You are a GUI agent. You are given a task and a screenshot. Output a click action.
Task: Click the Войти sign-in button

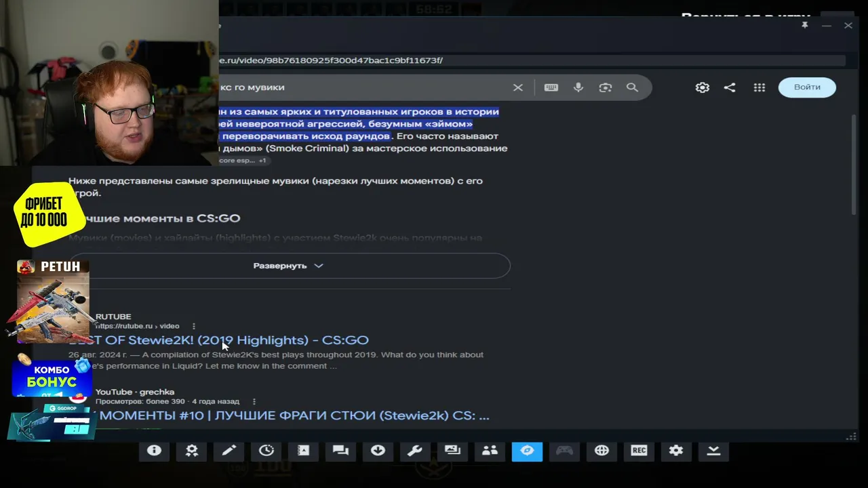(807, 87)
